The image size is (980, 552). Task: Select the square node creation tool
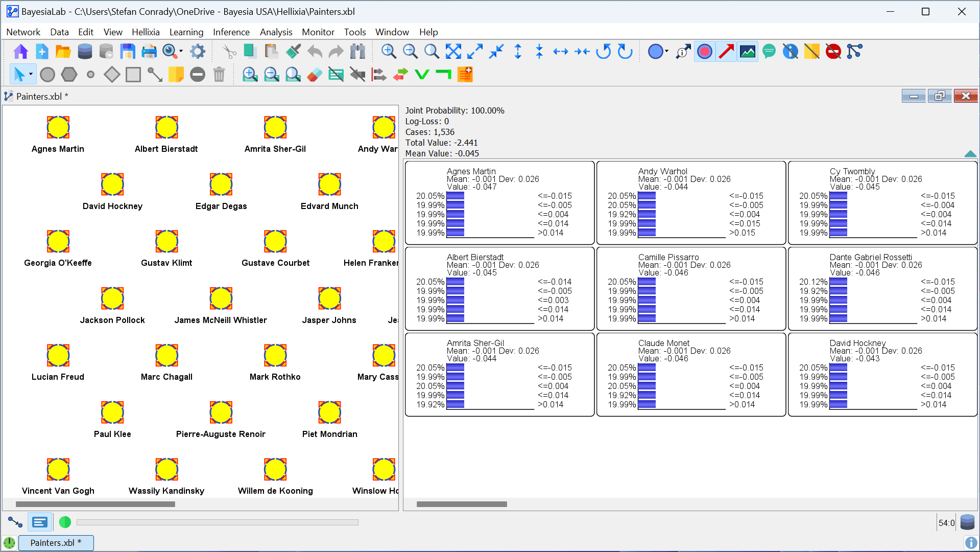[x=133, y=75]
